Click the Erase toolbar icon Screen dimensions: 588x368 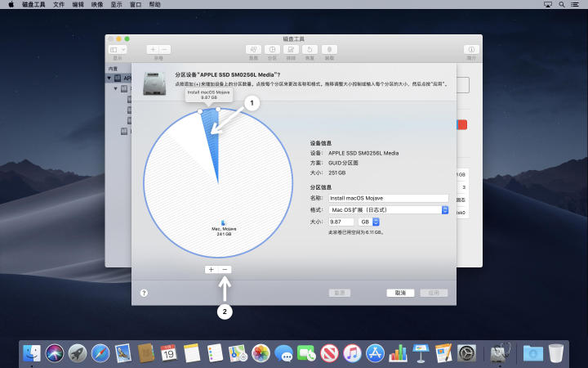291,50
